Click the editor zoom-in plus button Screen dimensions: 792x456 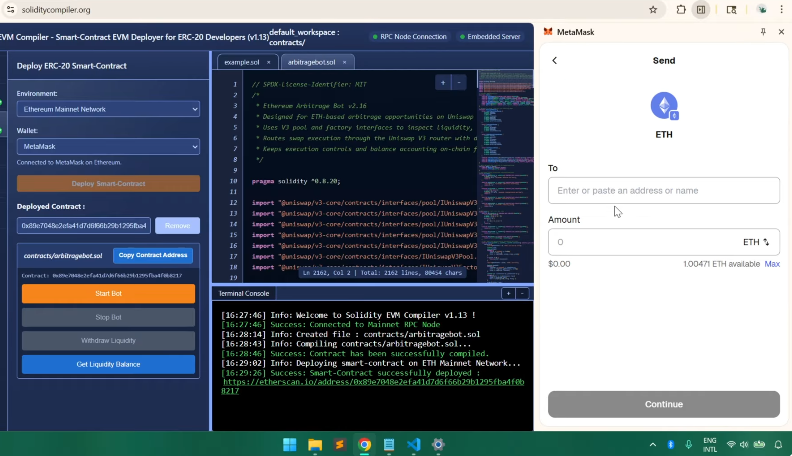pos(443,82)
